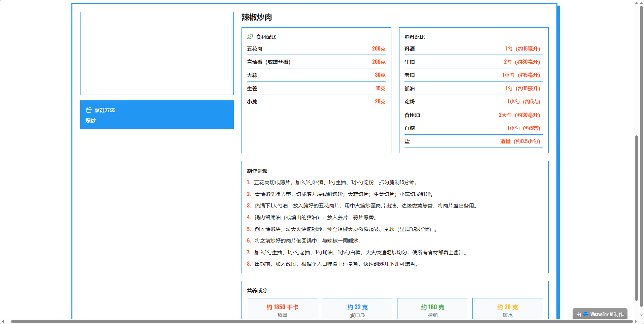The image size is (644, 324).
Task: Select the 大蒜 ingredient name
Action: pyautogui.click(x=252, y=75)
